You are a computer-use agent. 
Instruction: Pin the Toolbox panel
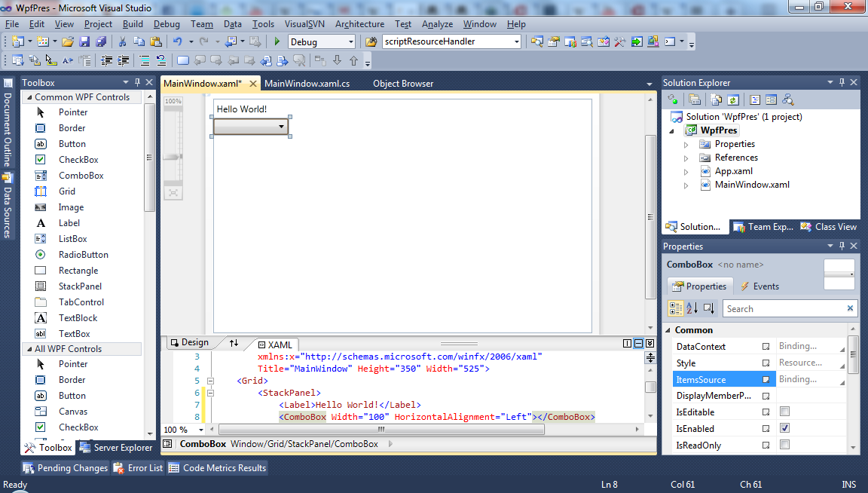137,82
